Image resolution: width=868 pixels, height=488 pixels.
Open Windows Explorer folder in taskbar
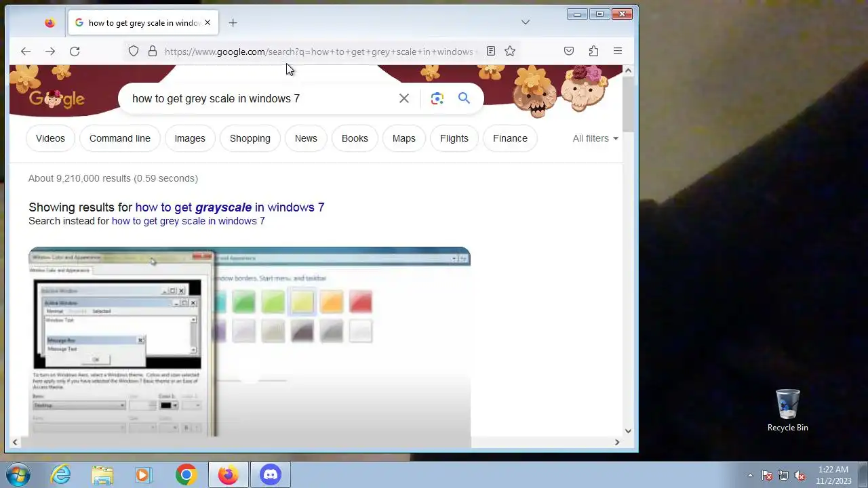point(102,475)
